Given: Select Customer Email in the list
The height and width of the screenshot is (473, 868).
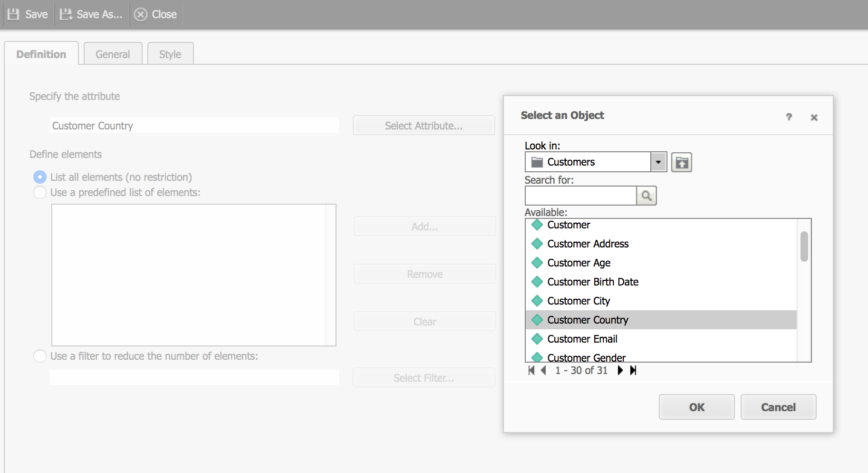Looking at the screenshot, I should click(661, 339).
